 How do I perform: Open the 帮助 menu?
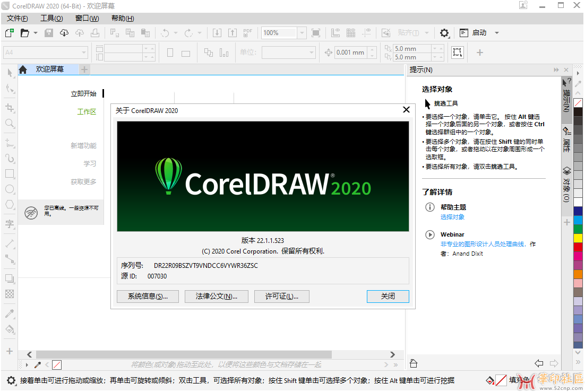coord(122,18)
